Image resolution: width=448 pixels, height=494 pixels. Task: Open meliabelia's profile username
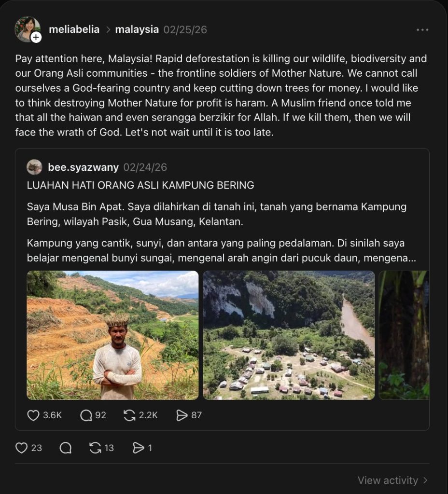(x=74, y=29)
